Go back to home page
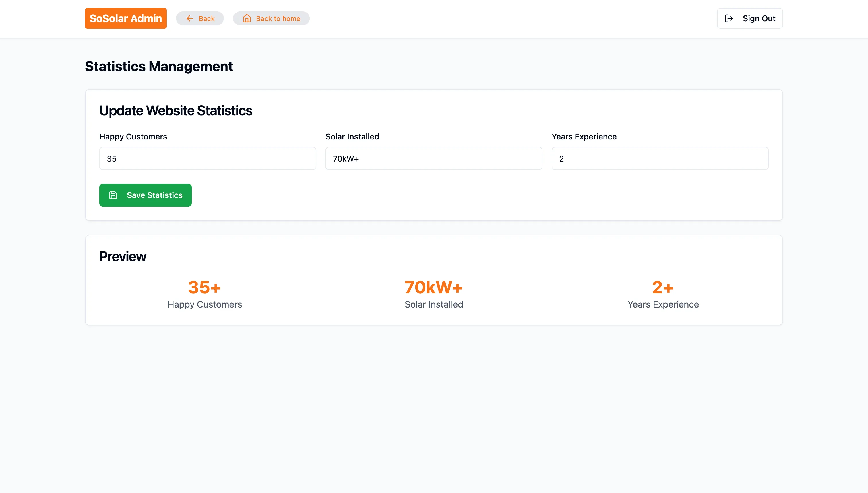 click(x=271, y=18)
